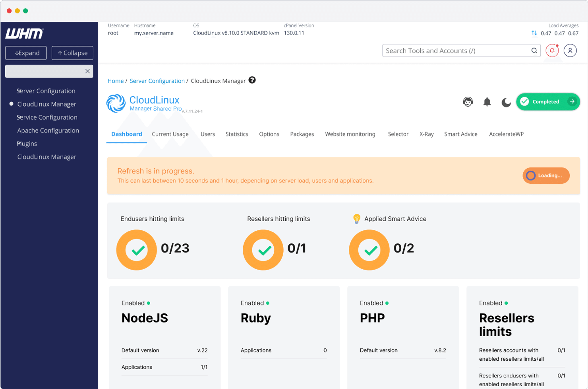Click the Load Averages arrows icon
This screenshot has height=389, width=588.
click(x=533, y=33)
